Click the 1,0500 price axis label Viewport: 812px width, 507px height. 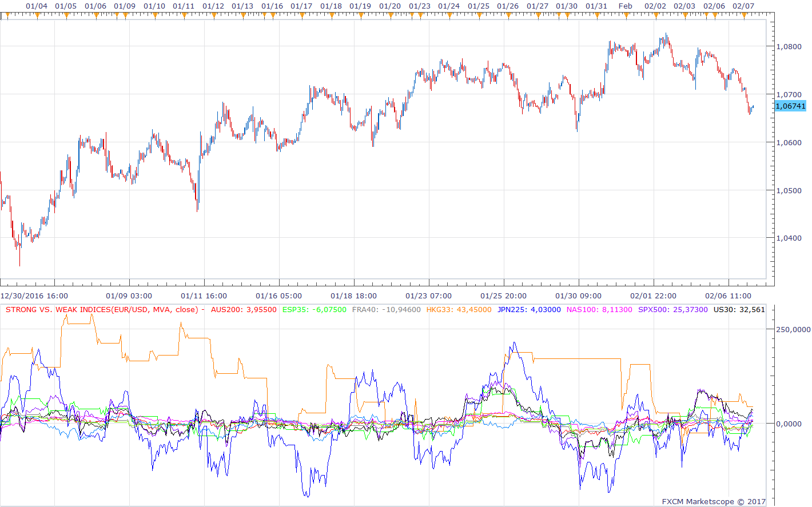click(789, 190)
